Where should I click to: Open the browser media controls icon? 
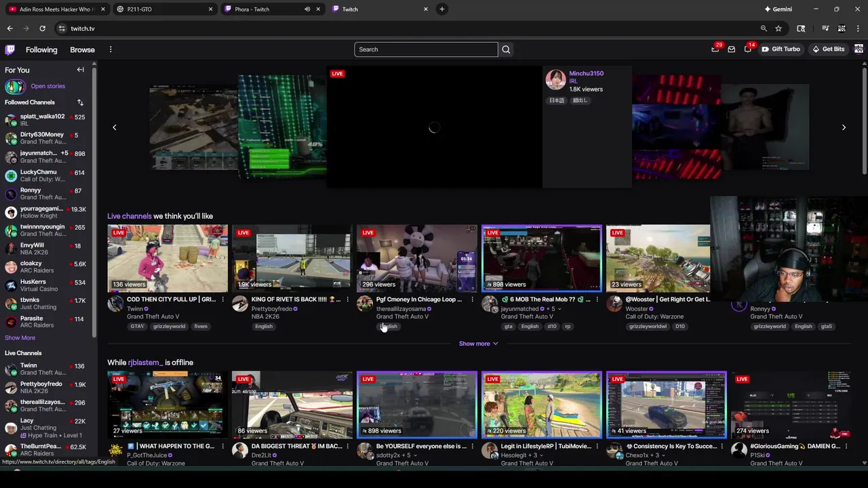click(825, 28)
